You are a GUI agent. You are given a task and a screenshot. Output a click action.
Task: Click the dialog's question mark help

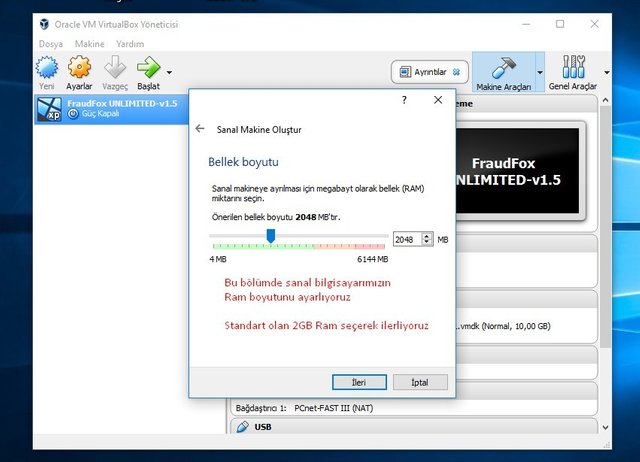404,100
